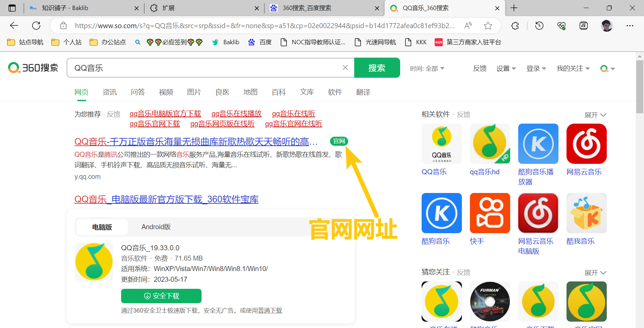Click the 普通下载 link
The height and width of the screenshot is (328, 644).
pyautogui.click(x=270, y=311)
